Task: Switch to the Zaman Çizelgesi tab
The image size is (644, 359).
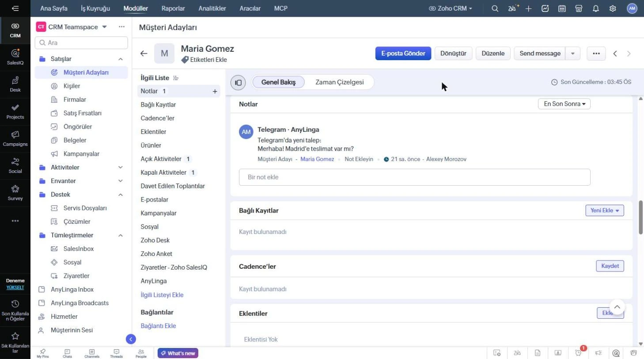Action: [x=340, y=82]
